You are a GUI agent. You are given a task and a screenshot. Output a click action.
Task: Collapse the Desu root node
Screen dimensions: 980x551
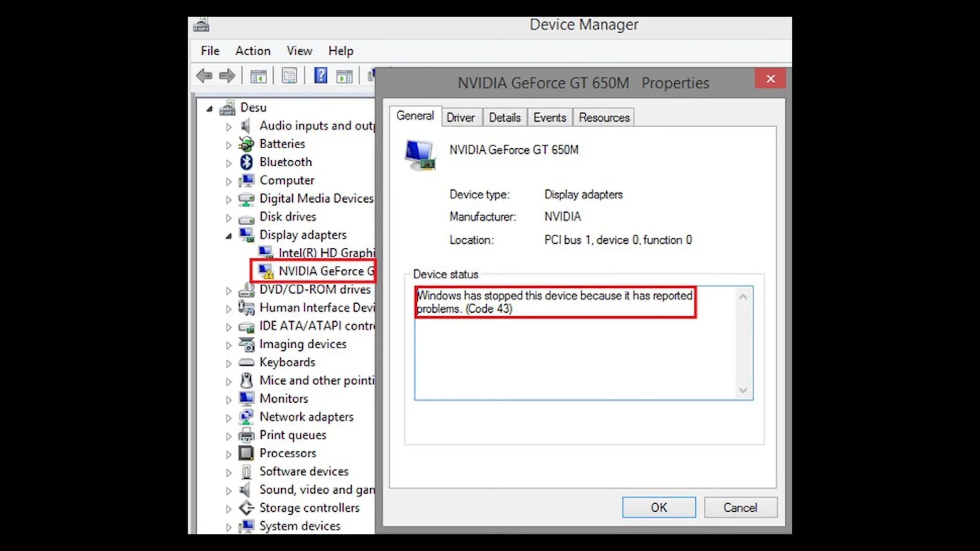(209, 109)
